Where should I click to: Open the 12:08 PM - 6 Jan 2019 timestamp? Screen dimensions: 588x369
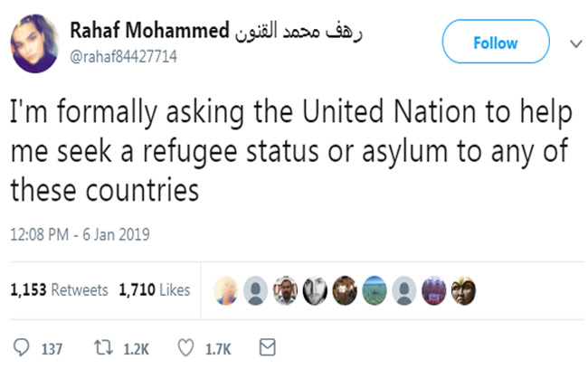pyautogui.click(x=80, y=235)
